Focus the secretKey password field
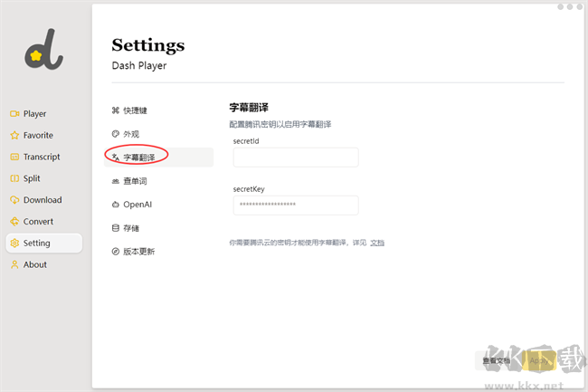588x392 pixels. pos(296,205)
